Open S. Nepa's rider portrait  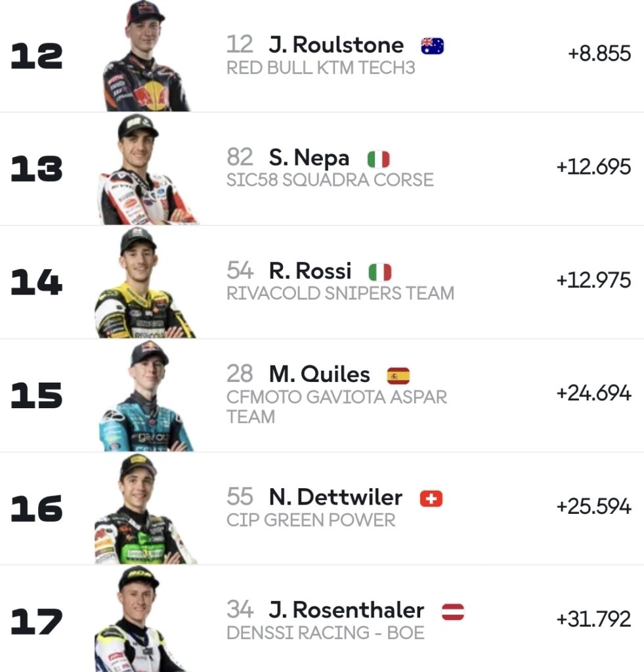click(x=147, y=169)
